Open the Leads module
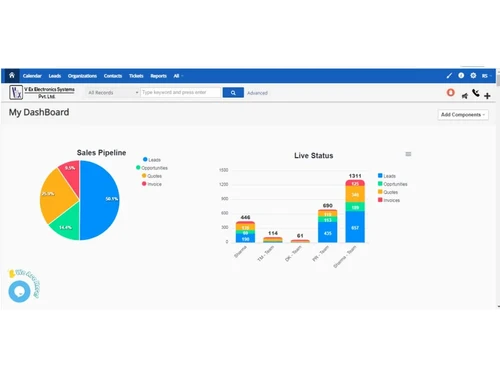500x375 pixels. (x=55, y=76)
